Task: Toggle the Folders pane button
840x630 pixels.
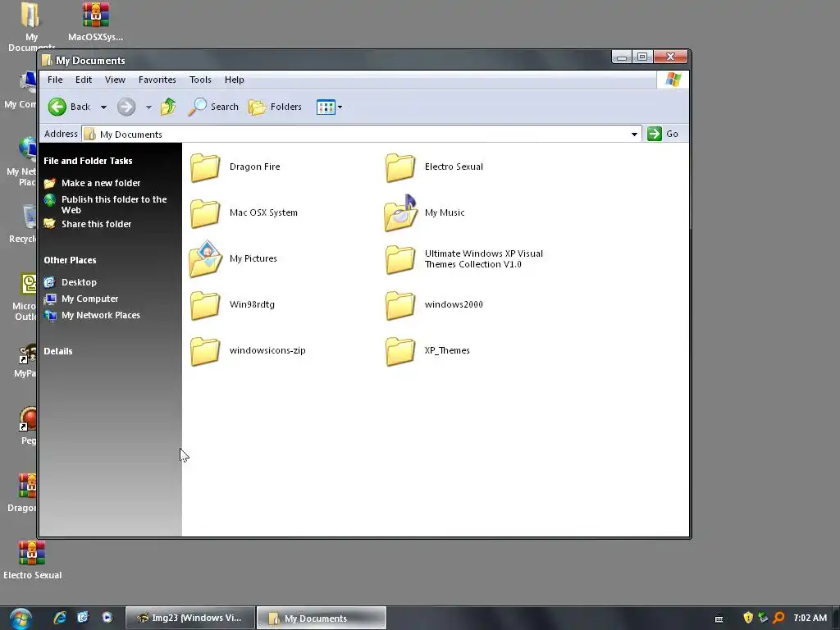Action: pyautogui.click(x=275, y=107)
